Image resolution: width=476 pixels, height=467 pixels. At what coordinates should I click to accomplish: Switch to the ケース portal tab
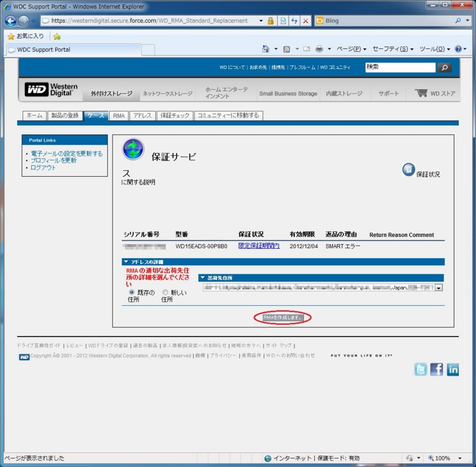point(96,115)
